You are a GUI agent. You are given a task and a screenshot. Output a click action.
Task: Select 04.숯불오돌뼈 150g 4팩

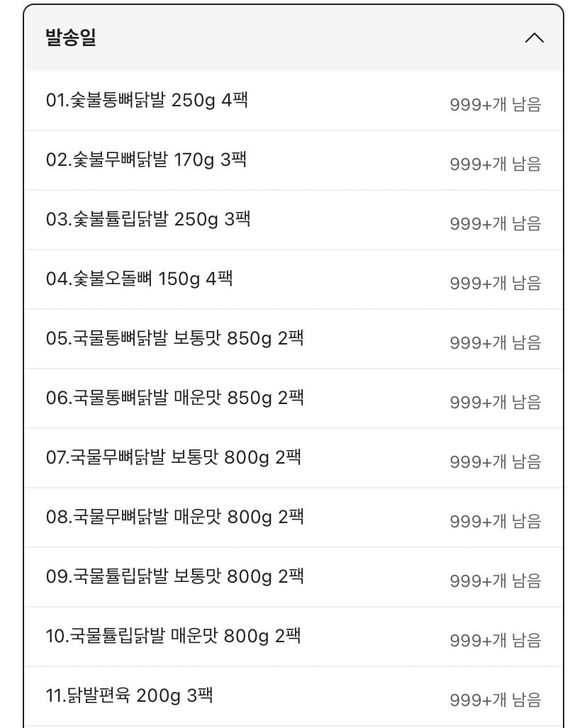point(139,279)
